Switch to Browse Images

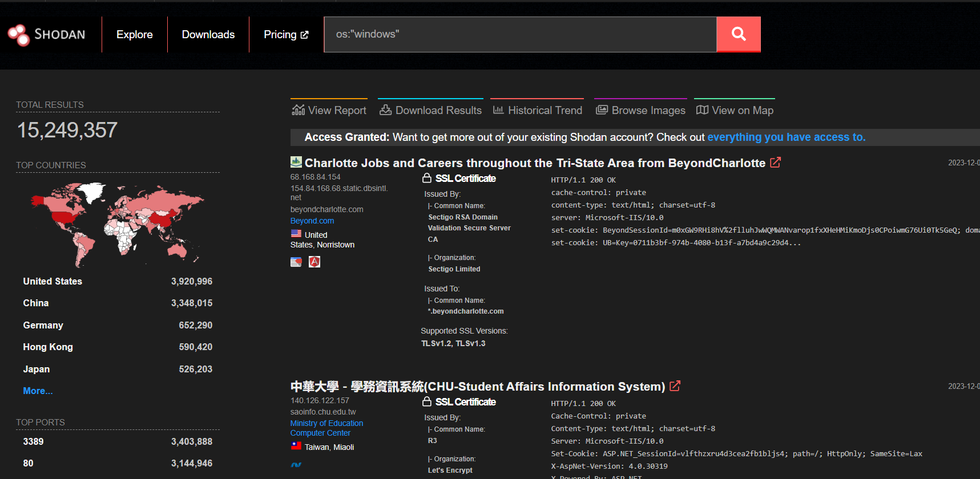click(640, 110)
